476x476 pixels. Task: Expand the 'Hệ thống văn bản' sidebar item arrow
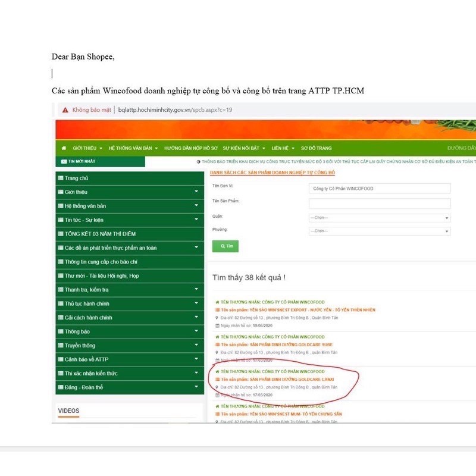pyautogui.click(x=196, y=206)
